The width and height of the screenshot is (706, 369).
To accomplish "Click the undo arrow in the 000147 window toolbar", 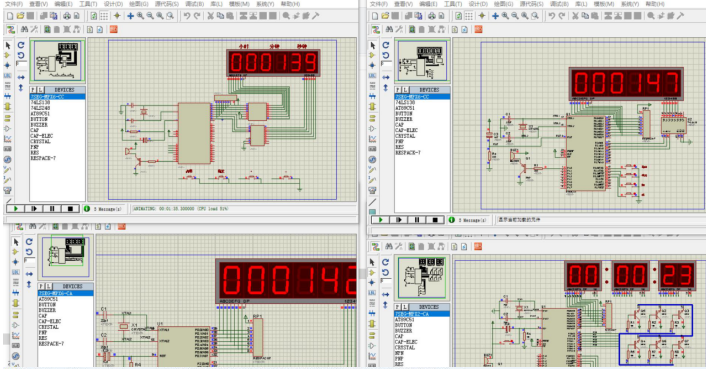I will click(x=552, y=16).
